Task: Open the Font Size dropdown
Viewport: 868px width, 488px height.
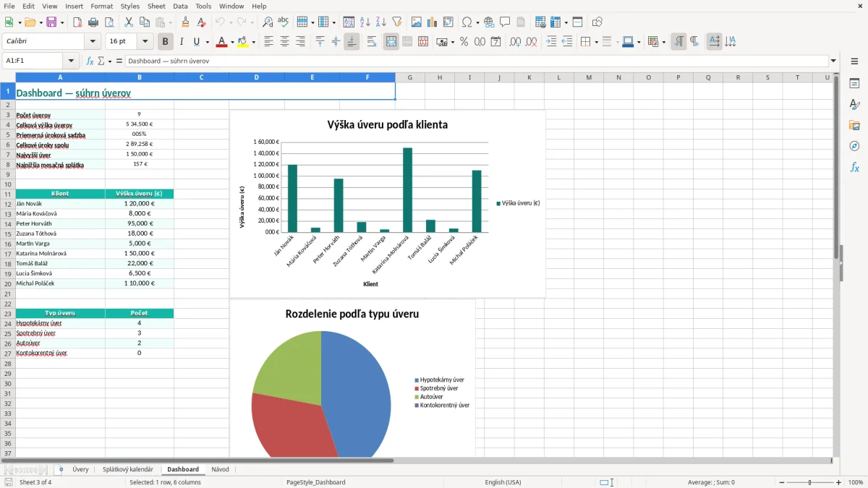Action: tap(145, 42)
